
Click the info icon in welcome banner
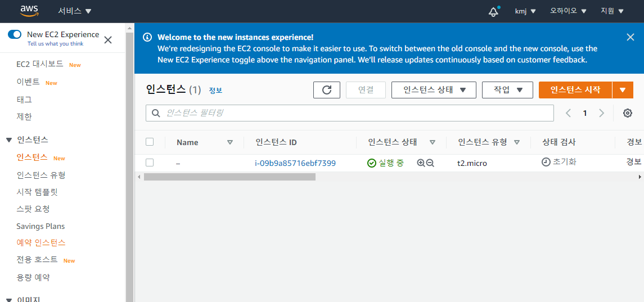tap(147, 37)
